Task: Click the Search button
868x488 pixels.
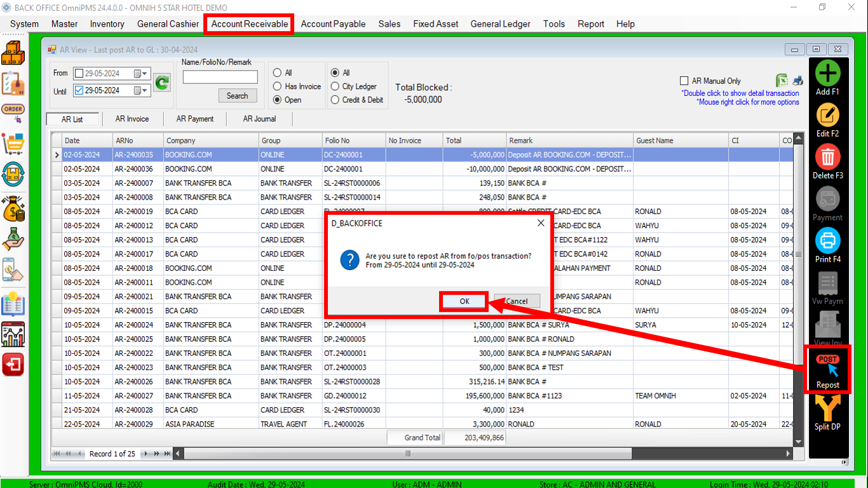Action: click(x=237, y=96)
